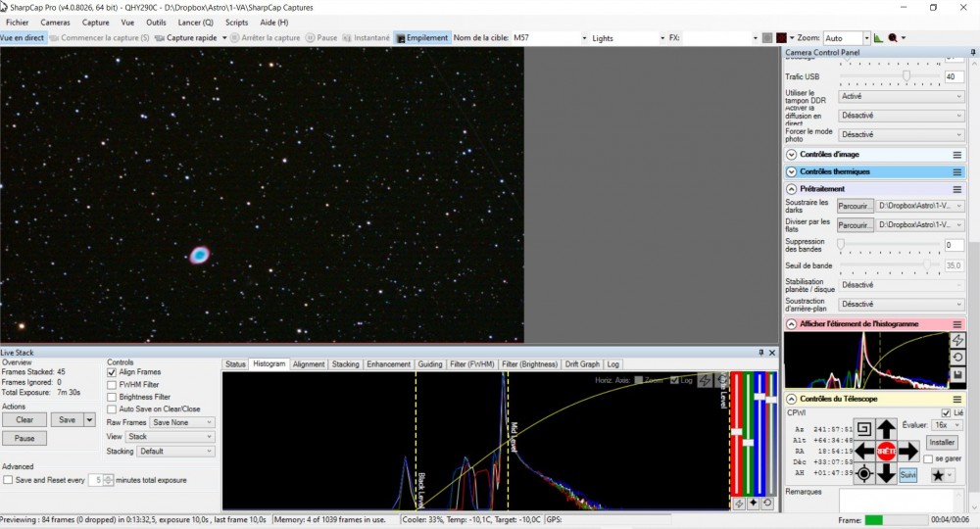980x529 pixels.
Task: Open the Stacking Default dropdown
Action: [x=175, y=451]
